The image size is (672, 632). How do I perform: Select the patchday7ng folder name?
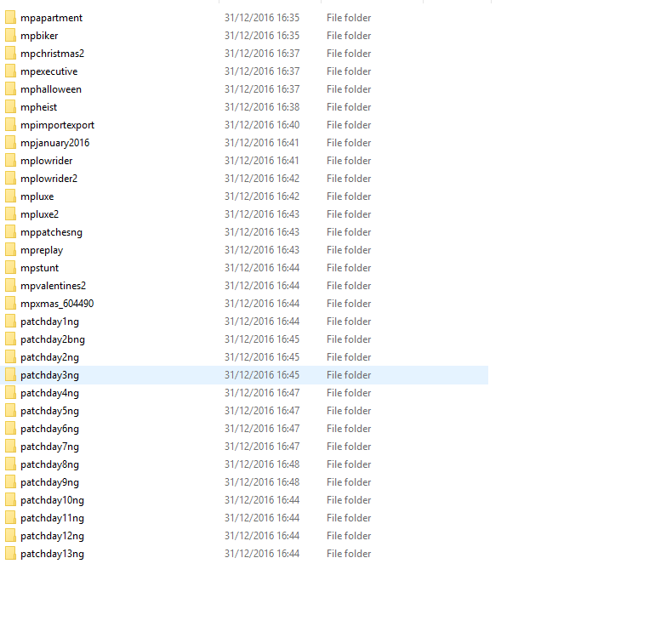[49, 447]
